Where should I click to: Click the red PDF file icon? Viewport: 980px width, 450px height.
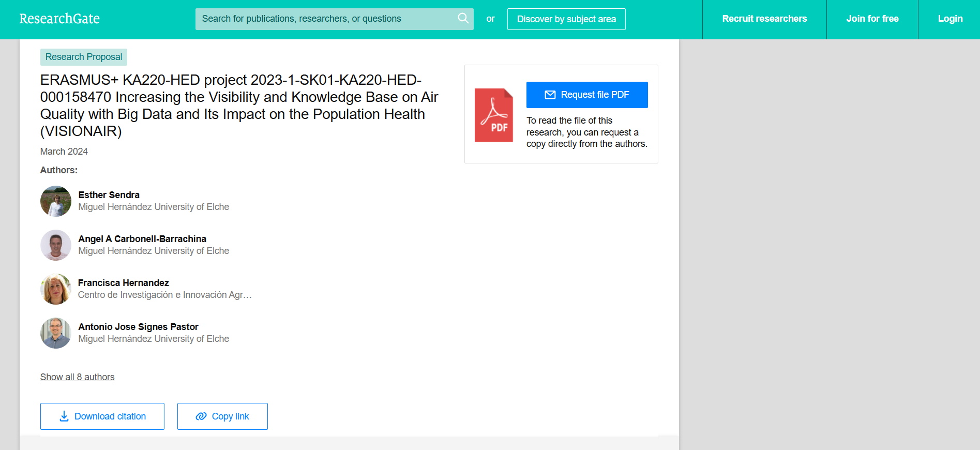(x=494, y=115)
